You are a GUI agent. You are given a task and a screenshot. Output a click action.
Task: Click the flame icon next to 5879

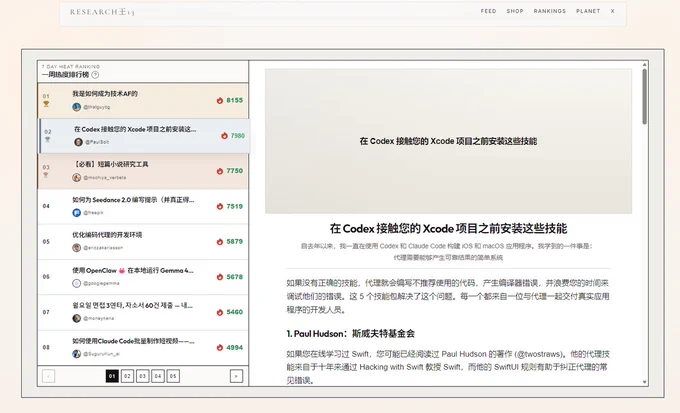pyautogui.click(x=220, y=242)
